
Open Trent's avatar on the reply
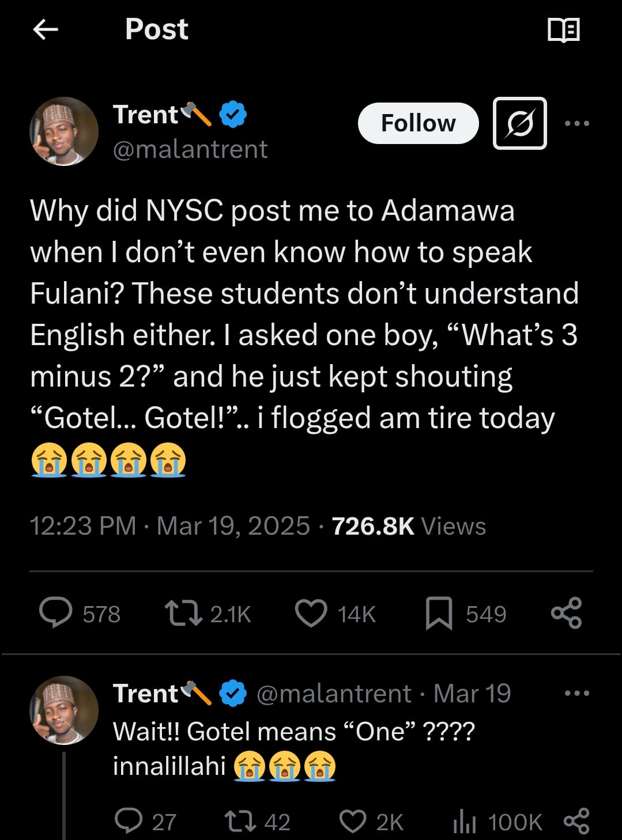pyautogui.click(x=64, y=710)
